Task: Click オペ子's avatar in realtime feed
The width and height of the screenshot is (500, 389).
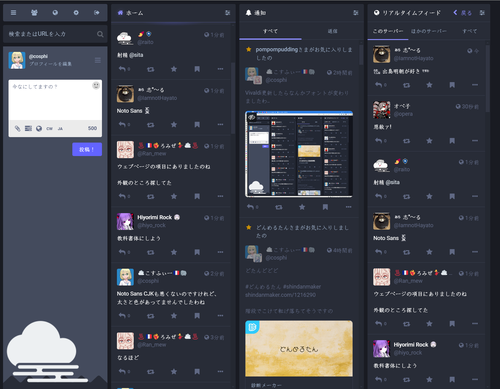Action: coord(382,110)
